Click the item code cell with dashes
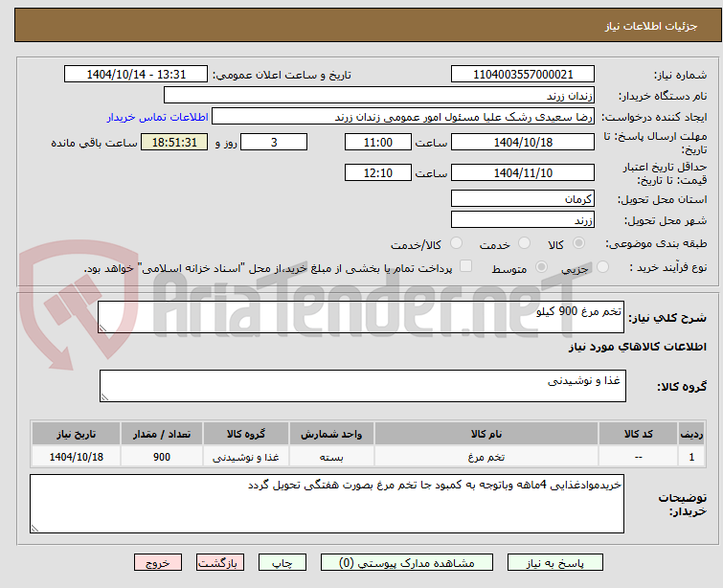Image resolution: width=723 pixels, height=588 pixels. pos(638,457)
